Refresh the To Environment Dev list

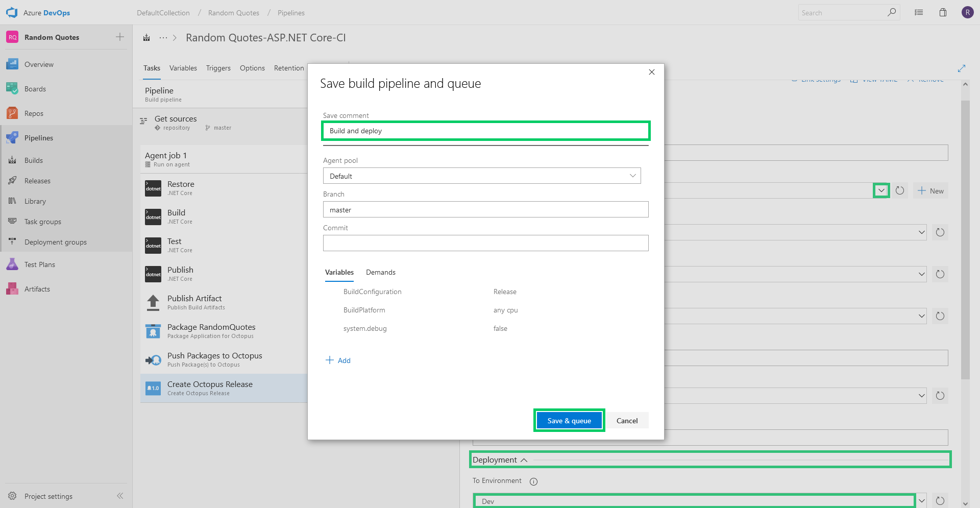pos(940,501)
